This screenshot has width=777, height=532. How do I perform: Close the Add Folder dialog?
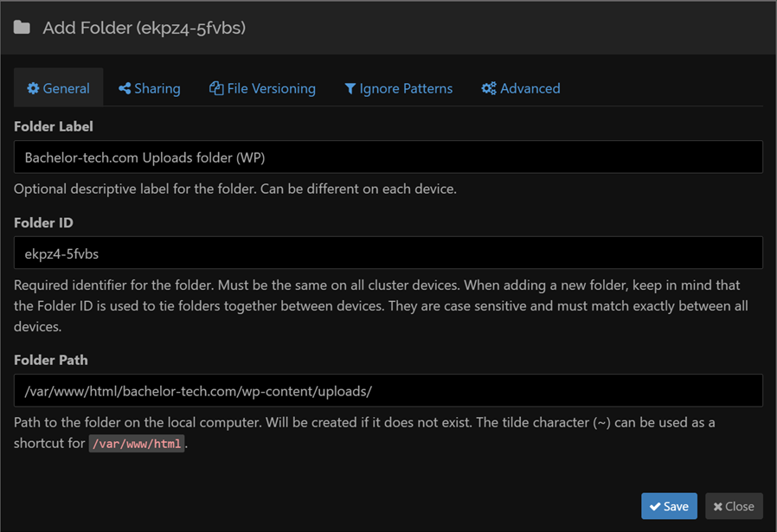[x=734, y=507]
